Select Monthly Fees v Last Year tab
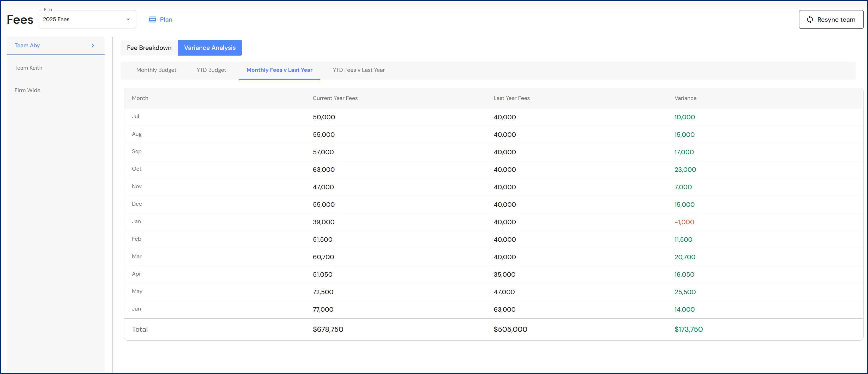The width and height of the screenshot is (868, 374). (279, 70)
